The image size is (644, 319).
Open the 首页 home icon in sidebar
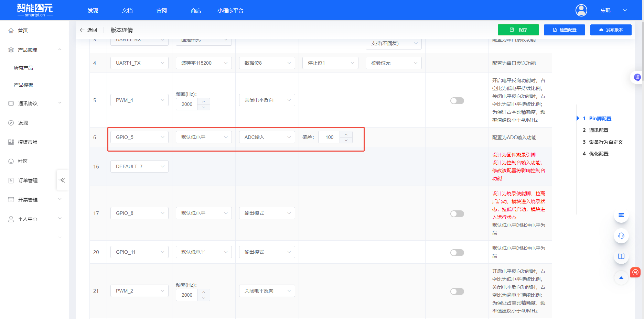(x=11, y=30)
